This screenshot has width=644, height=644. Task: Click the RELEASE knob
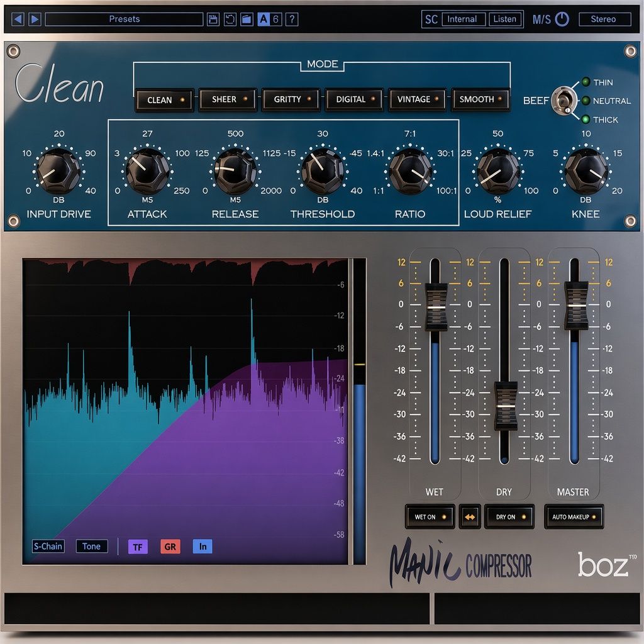pyautogui.click(x=235, y=171)
